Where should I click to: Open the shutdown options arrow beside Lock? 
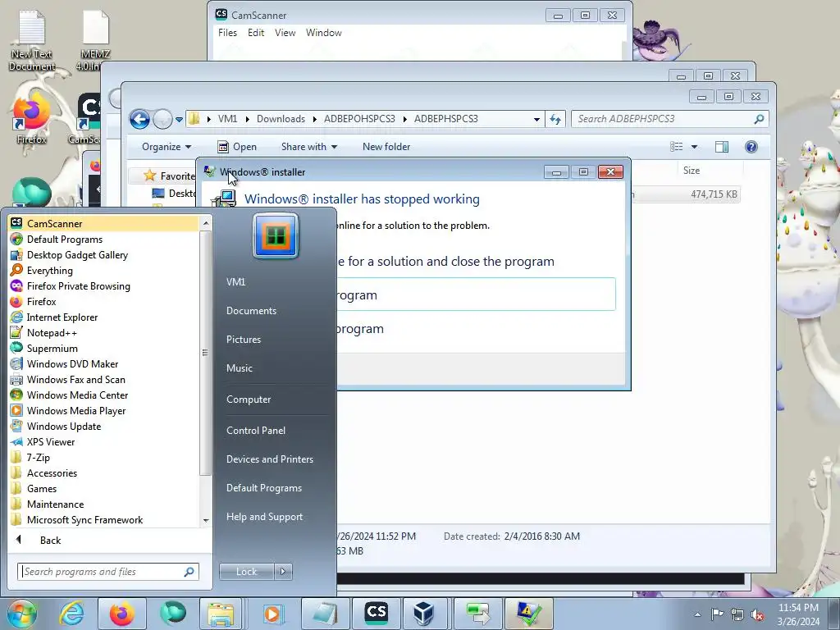click(283, 572)
